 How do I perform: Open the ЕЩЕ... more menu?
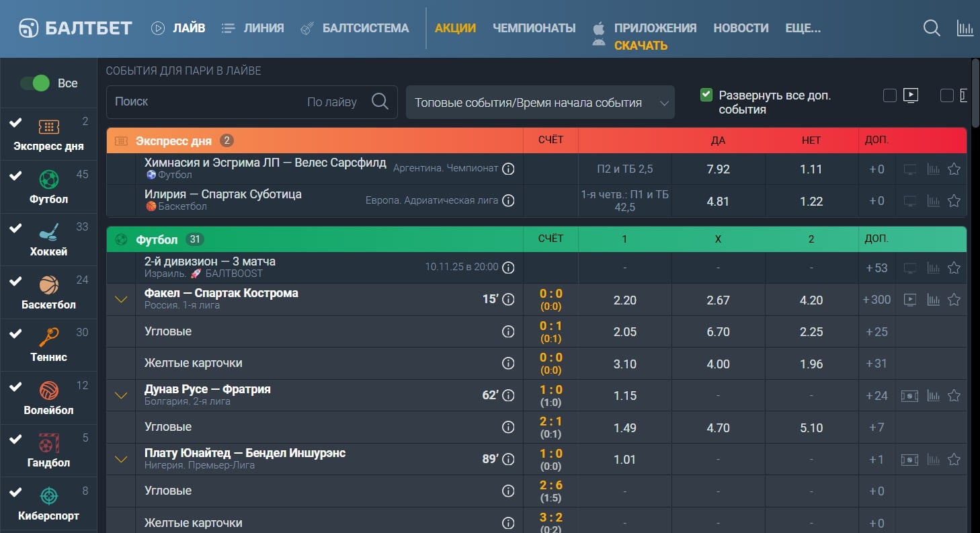tap(803, 28)
